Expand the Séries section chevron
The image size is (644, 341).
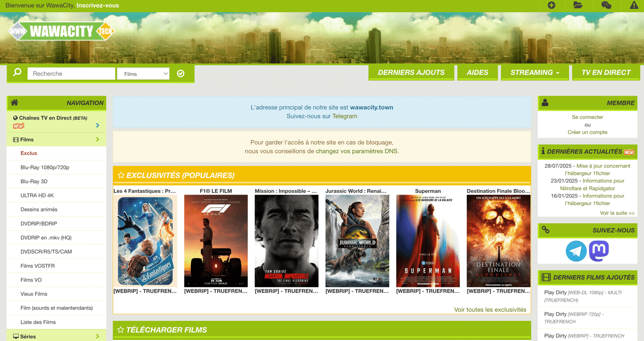(x=97, y=336)
